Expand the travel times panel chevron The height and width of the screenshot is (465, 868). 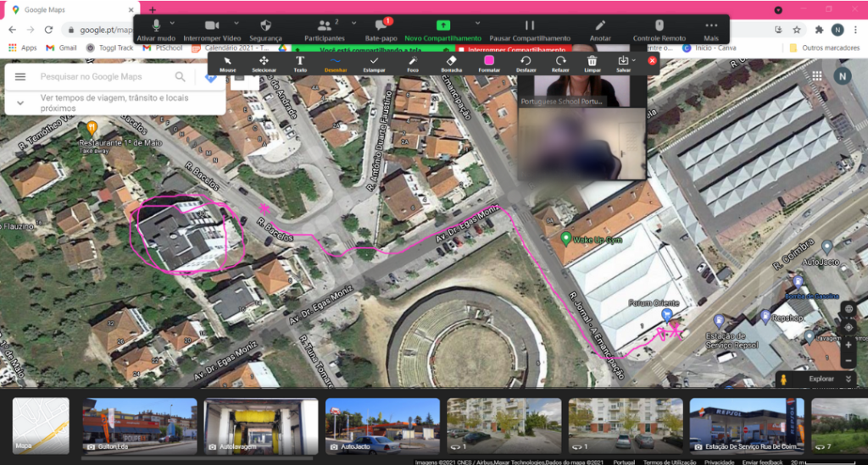point(19,102)
